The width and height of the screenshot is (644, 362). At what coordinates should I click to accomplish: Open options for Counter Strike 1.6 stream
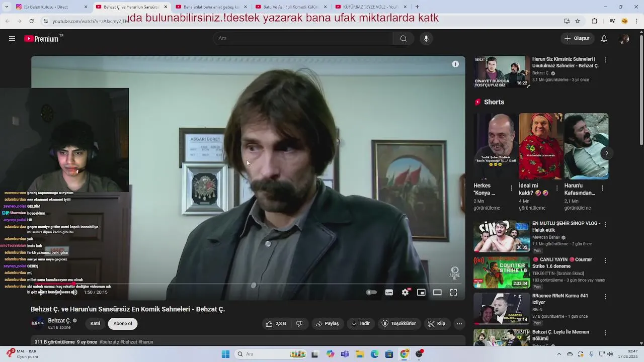[606, 260]
